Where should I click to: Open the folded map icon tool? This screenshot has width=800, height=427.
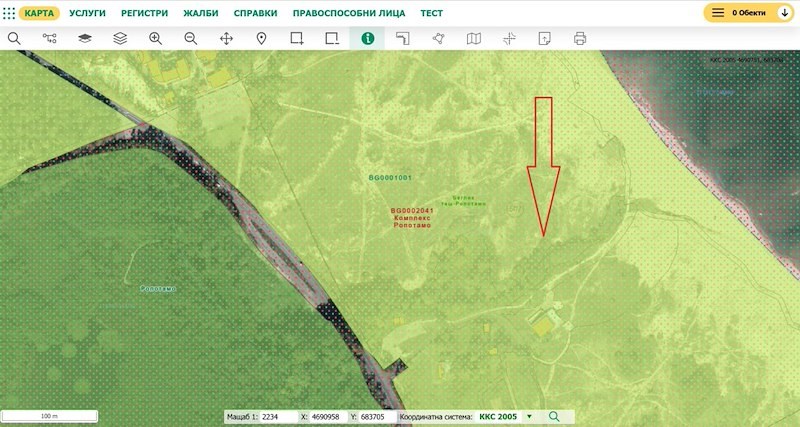click(x=474, y=38)
